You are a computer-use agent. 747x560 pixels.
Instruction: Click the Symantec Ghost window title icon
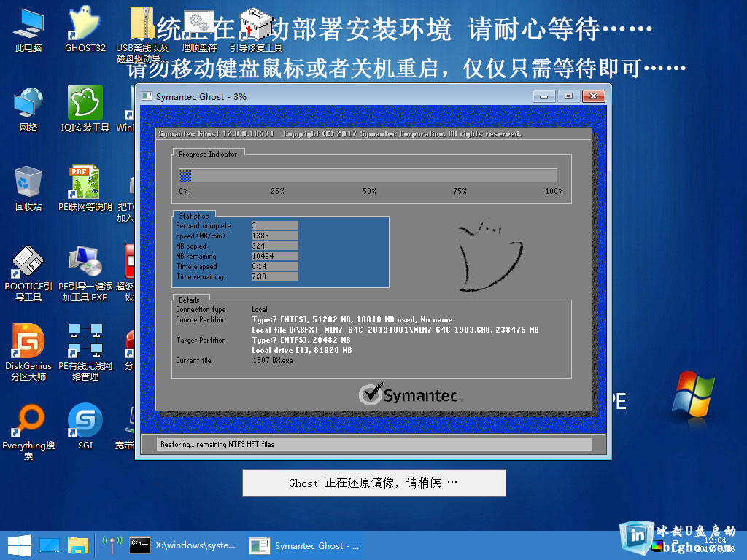point(147,97)
